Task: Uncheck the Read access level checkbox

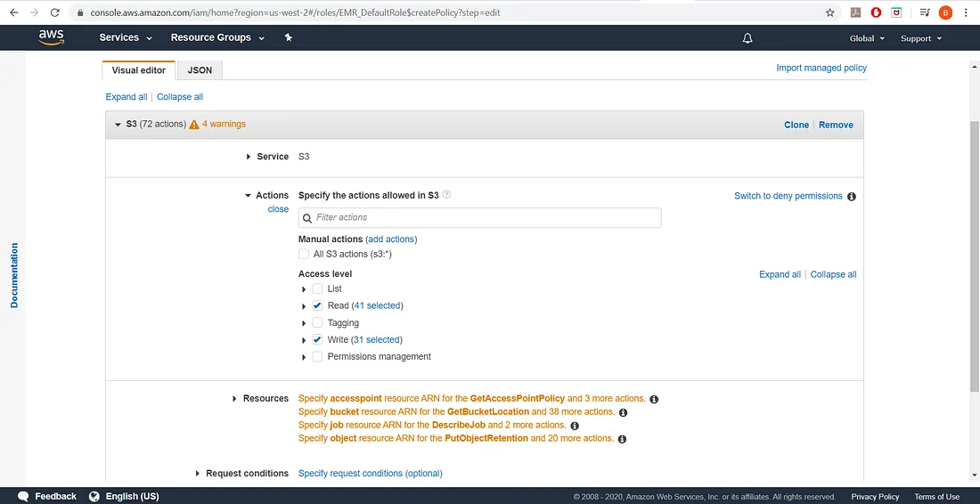Action: click(317, 305)
